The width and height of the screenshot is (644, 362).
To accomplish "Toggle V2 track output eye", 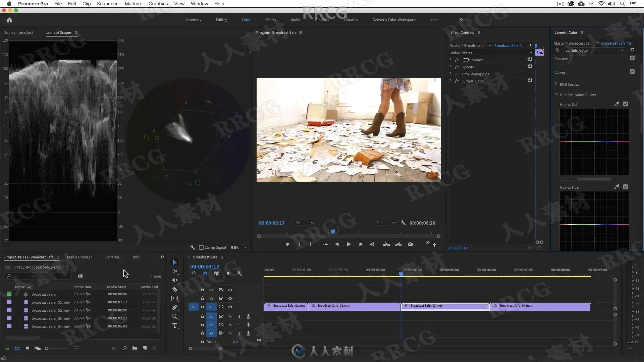I will [230, 298].
